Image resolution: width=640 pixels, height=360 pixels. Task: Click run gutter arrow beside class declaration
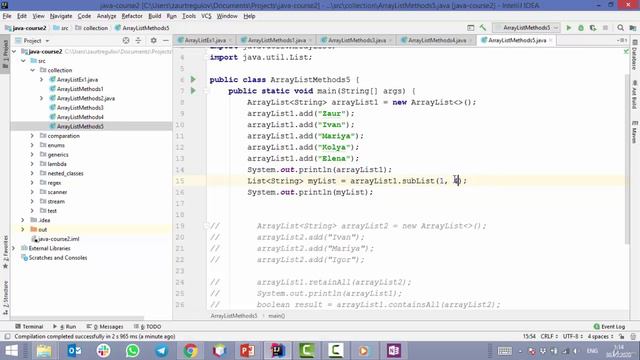click(x=193, y=79)
